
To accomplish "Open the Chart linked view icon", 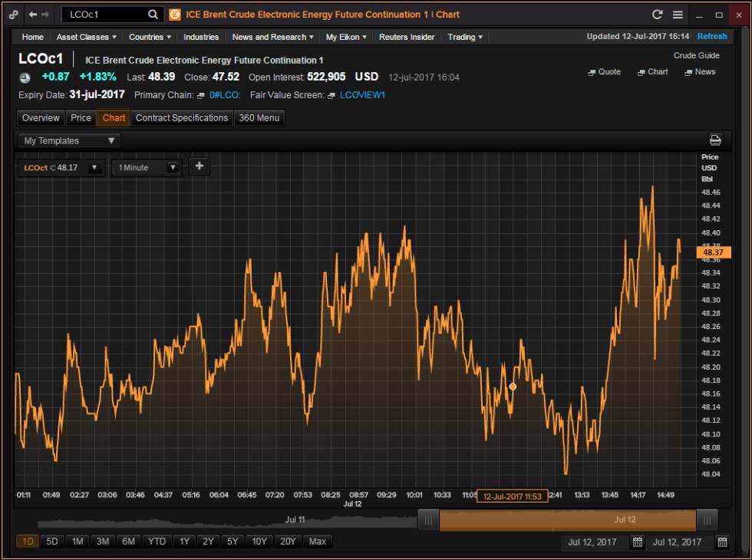I will coord(642,72).
